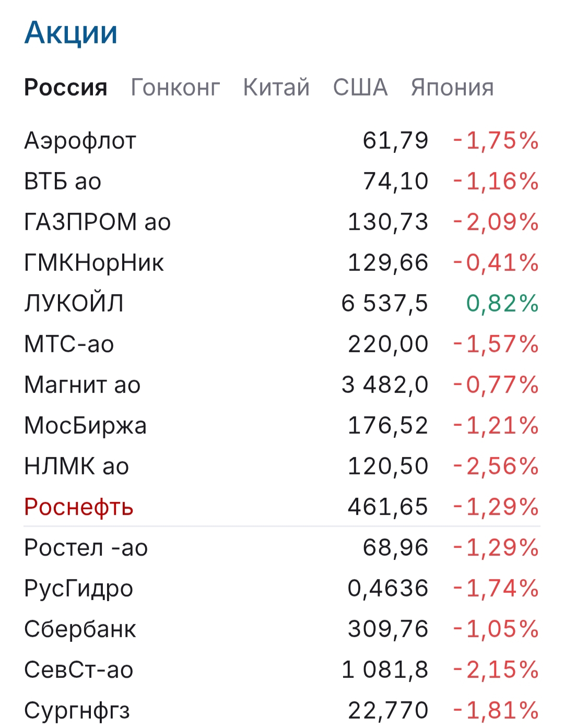Open the Аэрофлот stock page
The height and width of the screenshot is (728, 564).
click(80, 141)
